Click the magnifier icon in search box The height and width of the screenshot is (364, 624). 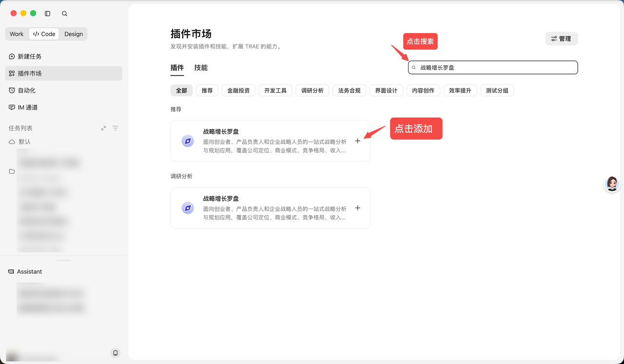[x=414, y=68]
